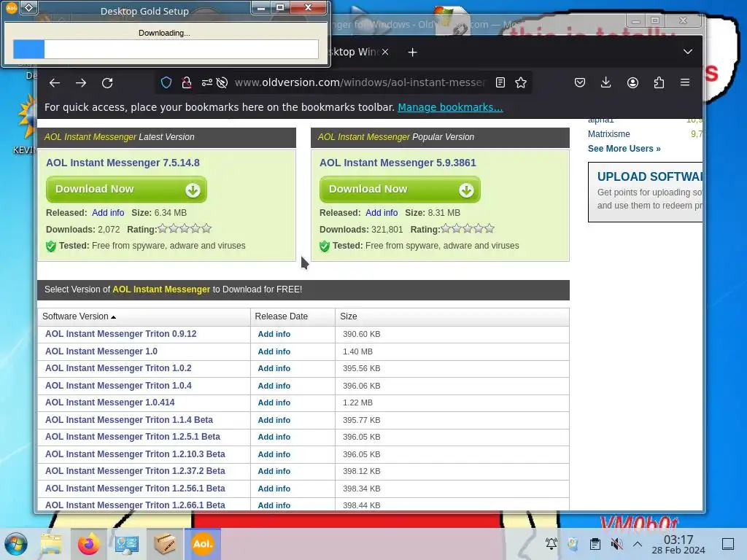Expand hidden system tray icons arrow
This screenshot has height=560, width=747.
pos(638,544)
